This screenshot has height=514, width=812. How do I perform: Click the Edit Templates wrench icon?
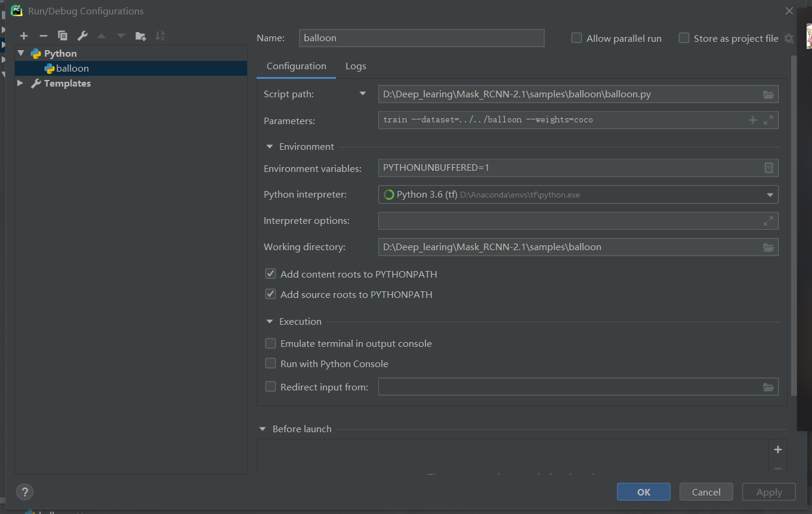pos(82,36)
